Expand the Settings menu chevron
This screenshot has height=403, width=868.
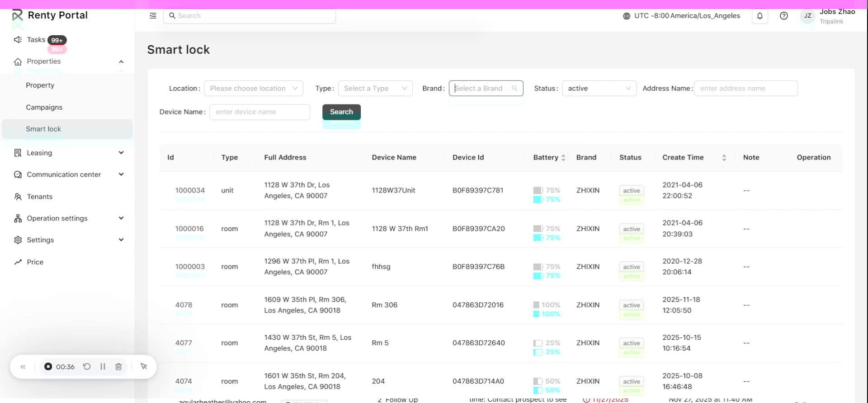[x=121, y=240]
